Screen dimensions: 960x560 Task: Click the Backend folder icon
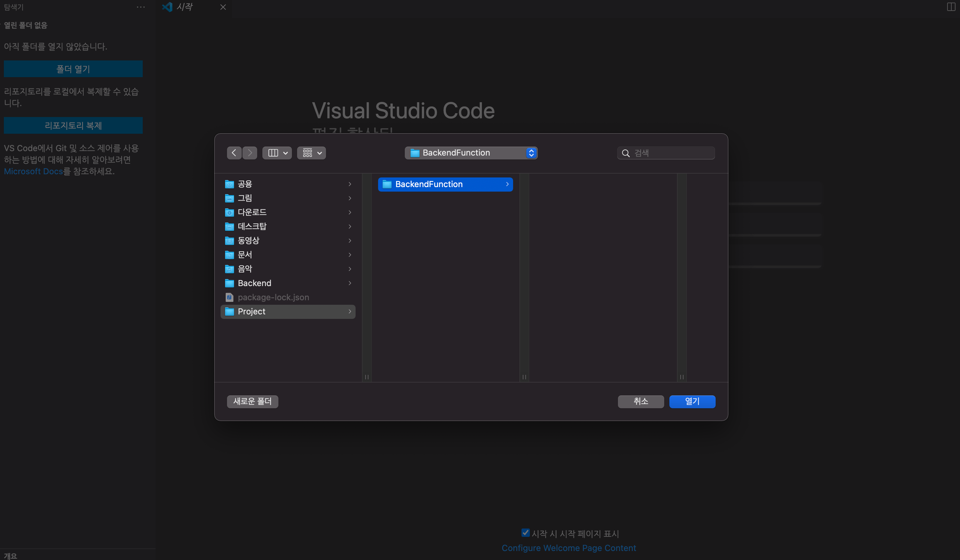click(x=229, y=284)
